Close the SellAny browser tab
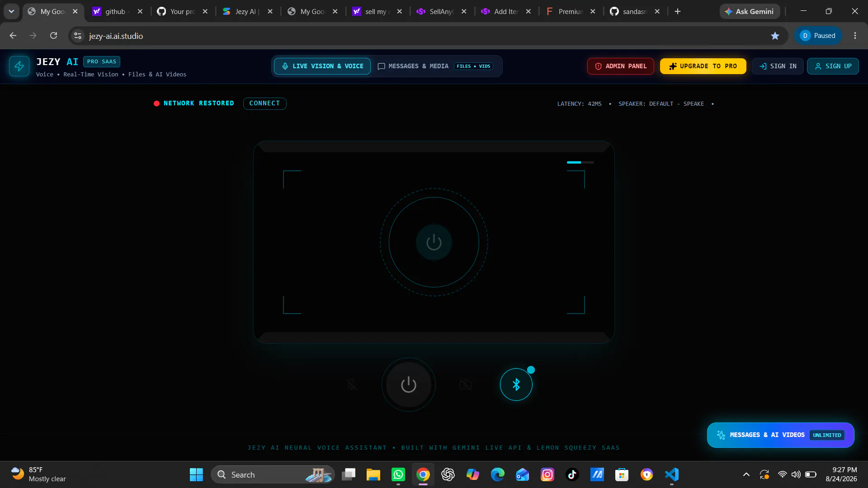 (x=464, y=11)
